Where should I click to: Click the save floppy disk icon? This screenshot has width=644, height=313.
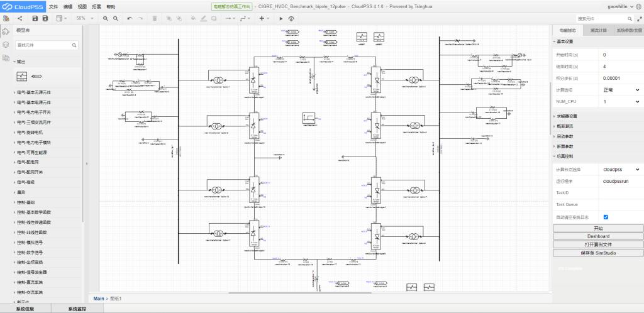tap(35, 18)
